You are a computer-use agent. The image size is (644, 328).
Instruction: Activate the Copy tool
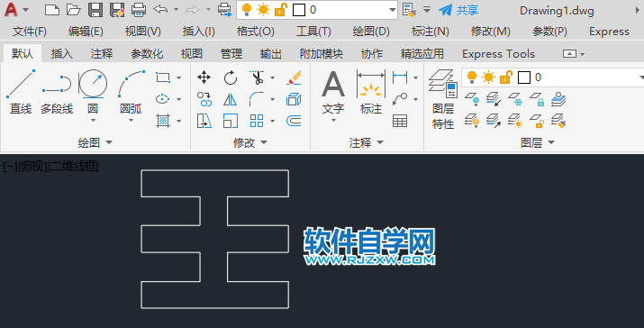point(204,99)
